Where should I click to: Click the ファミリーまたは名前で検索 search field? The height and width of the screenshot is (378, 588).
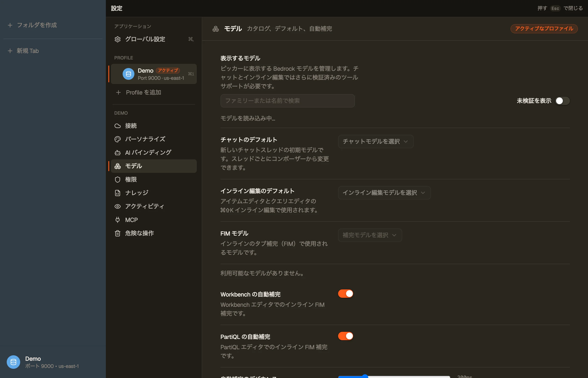click(287, 101)
